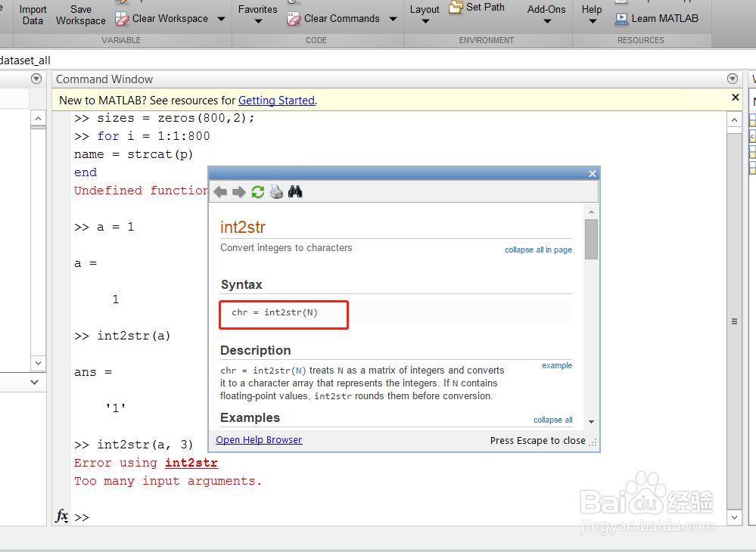Click the Clear Workspace eraser icon

tap(122, 19)
